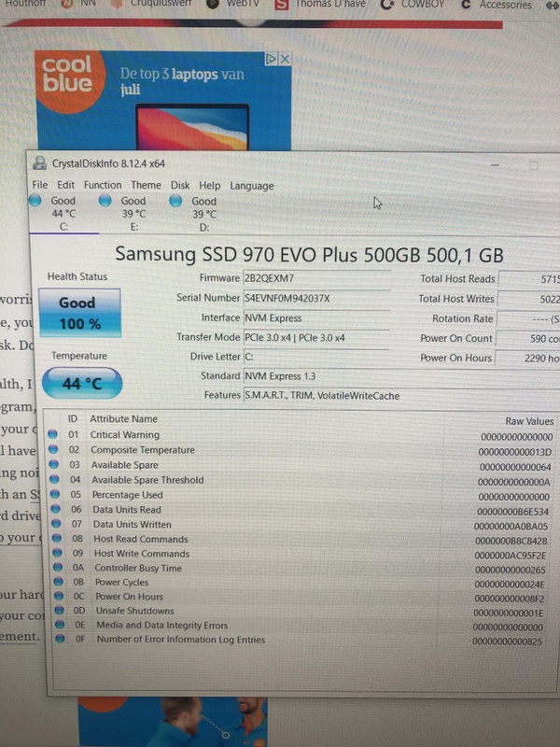Screen dimensions: 560x747
Task: Open the Coolblue laptops ad in browser
Action: pyautogui.click(x=162, y=101)
